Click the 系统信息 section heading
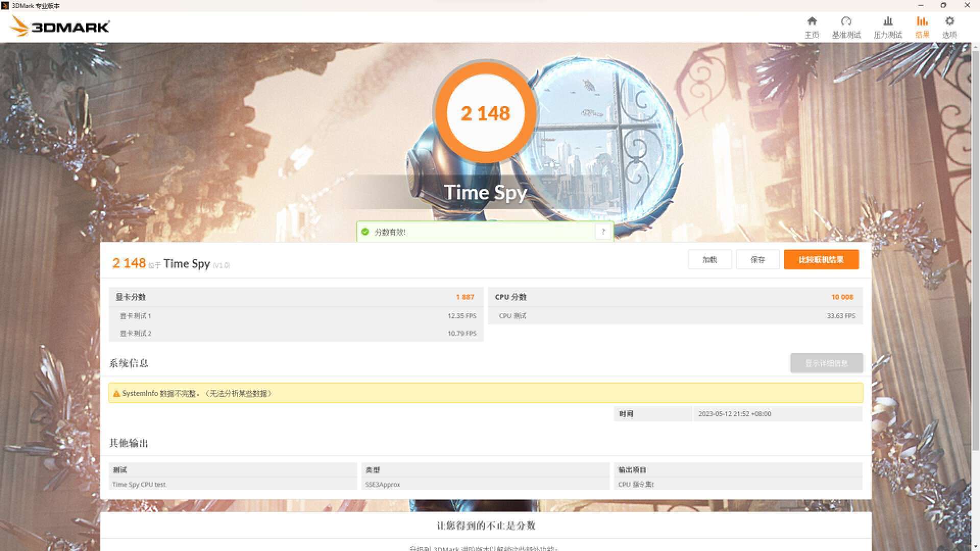 pyautogui.click(x=129, y=363)
